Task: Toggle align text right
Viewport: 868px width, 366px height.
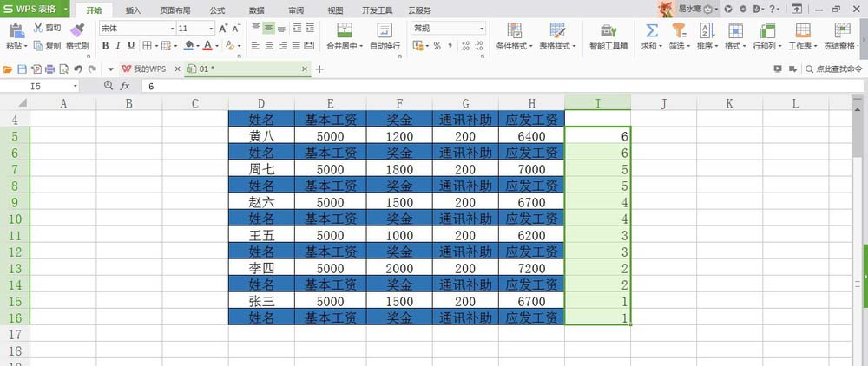Action: point(282,45)
